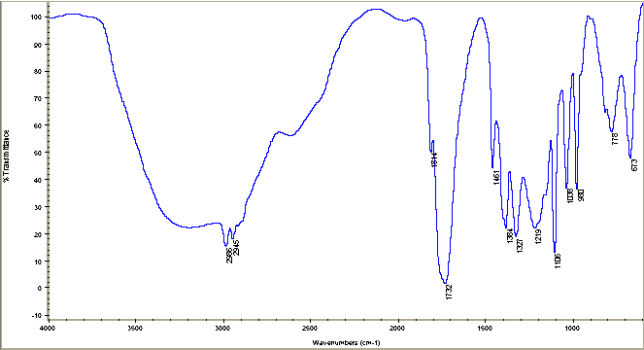Screen dimensions: 644x350
Task: Click the 100 y-axis tick label
Action: coord(36,17)
